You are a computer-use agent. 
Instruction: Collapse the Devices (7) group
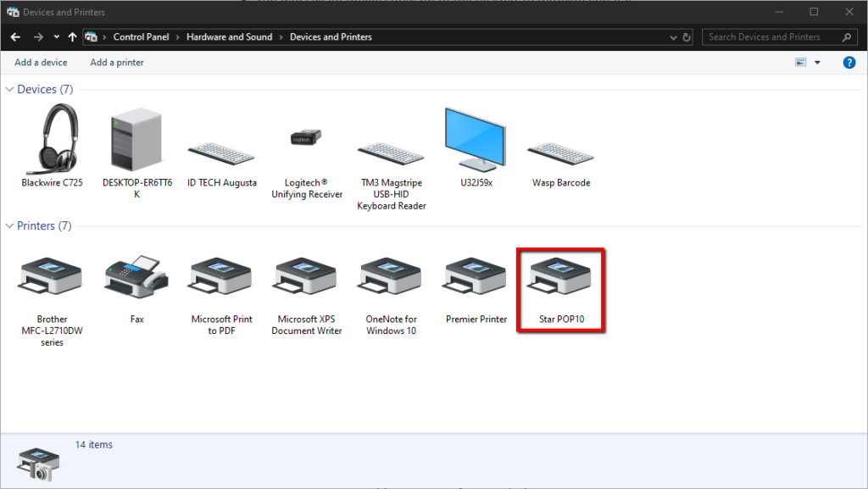coord(9,89)
